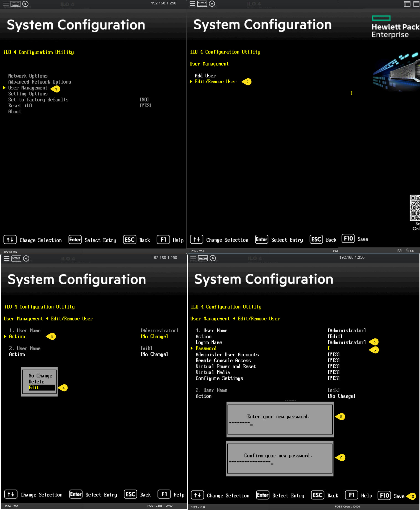Select Add User

[x=205, y=76]
